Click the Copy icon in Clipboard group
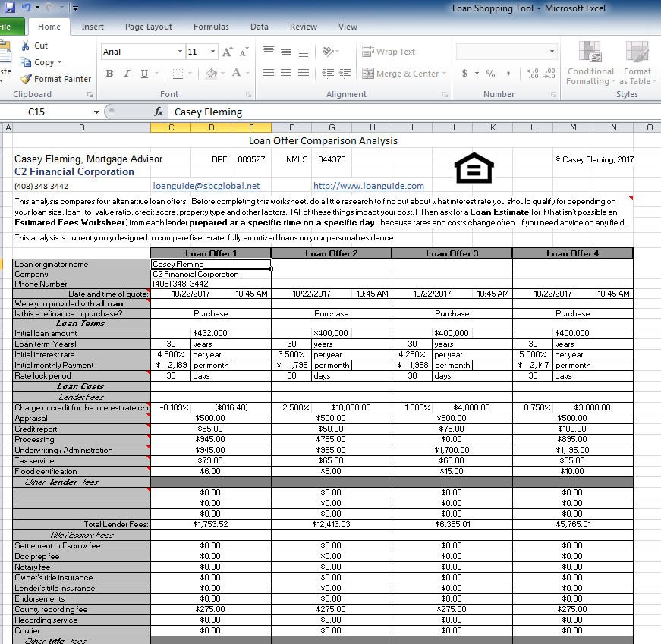This screenshot has height=644, width=661. tap(26, 62)
